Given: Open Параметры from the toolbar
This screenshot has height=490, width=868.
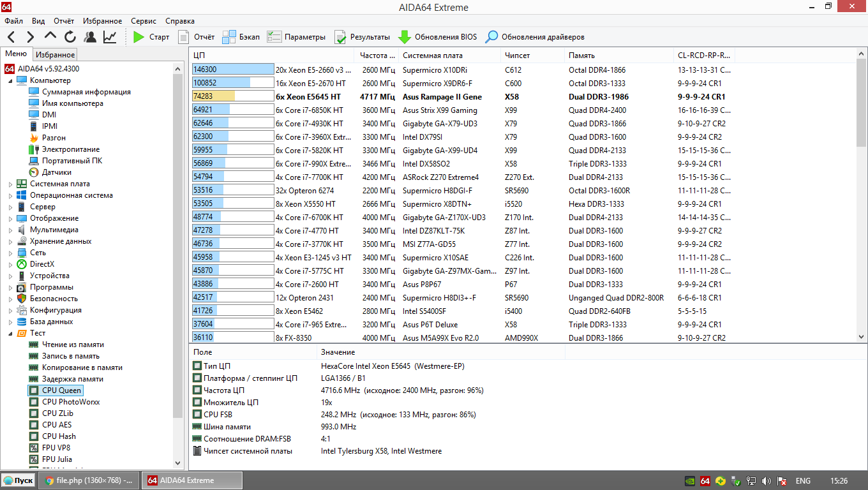Looking at the screenshot, I should click(x=296, y=37).
